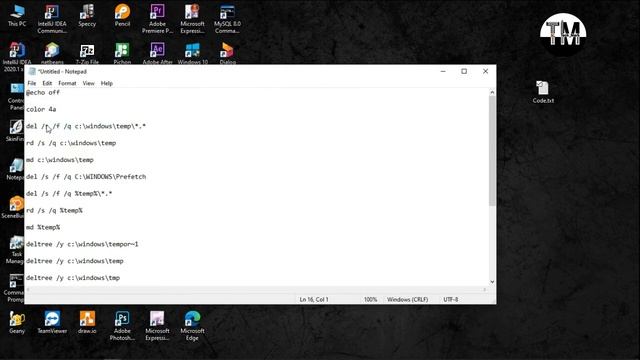Click line 'rd /s /q c:\windows\temp'
The height and width of the screenshot is (360, 640).
pos(71,143)
